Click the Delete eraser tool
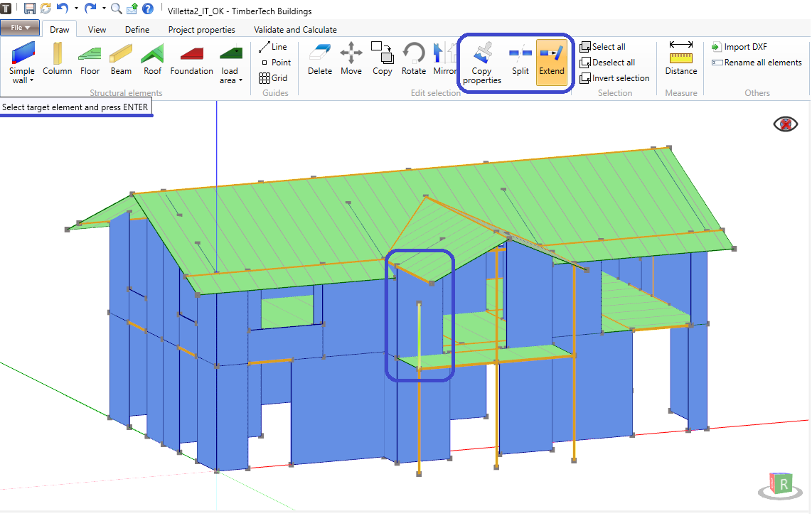Viewport: 812px width, 516px height. (319, 60)
